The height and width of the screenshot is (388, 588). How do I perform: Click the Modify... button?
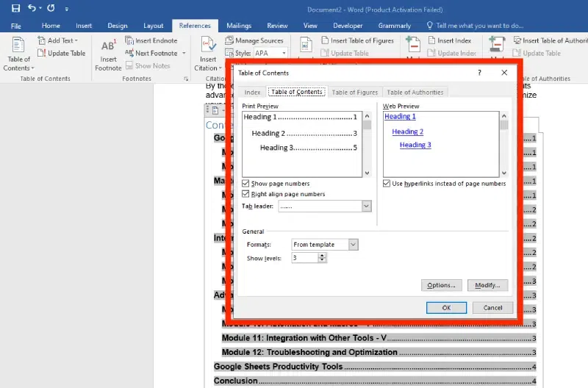(x=487, y=285)
